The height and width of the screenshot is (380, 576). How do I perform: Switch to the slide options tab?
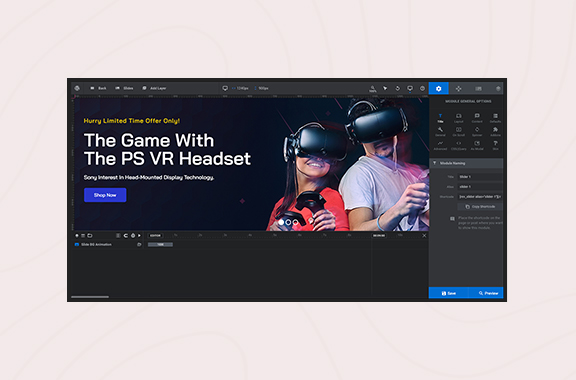click(x=478, y=88)
